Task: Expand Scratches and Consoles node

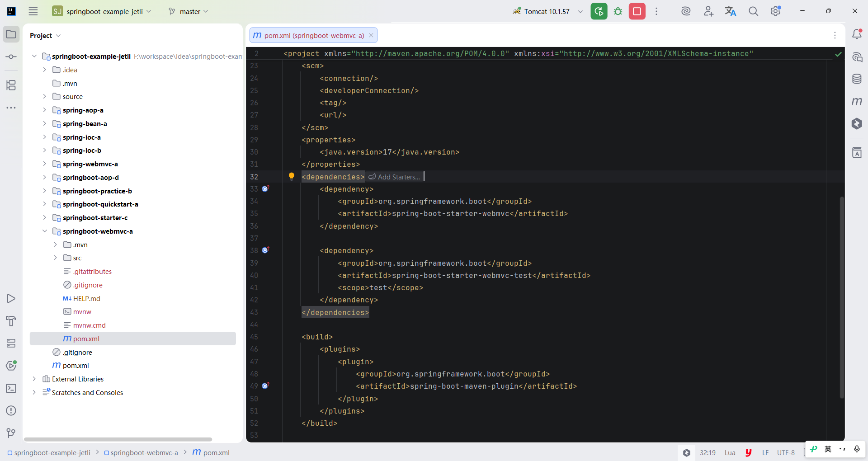Action: tap(34, 392)
